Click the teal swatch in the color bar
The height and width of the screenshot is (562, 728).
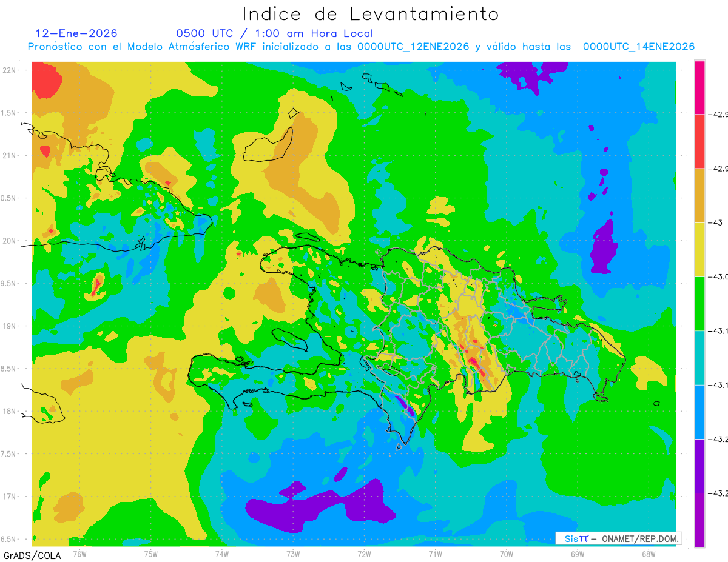699,358
